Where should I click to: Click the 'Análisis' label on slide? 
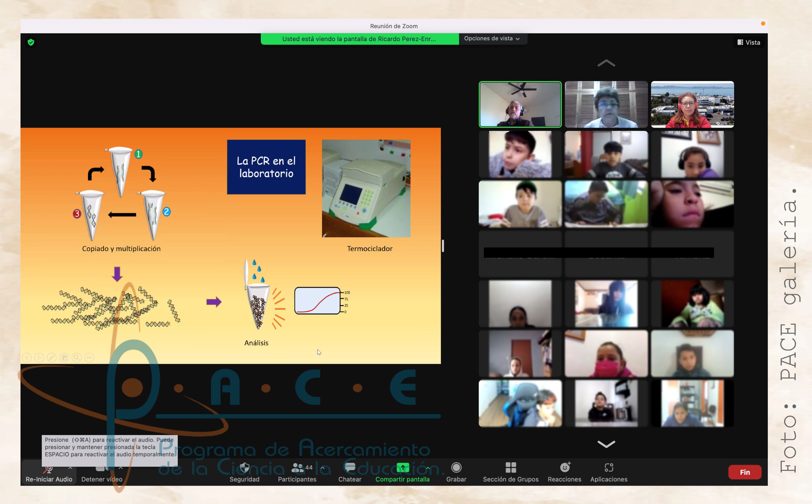click(256, 343)
